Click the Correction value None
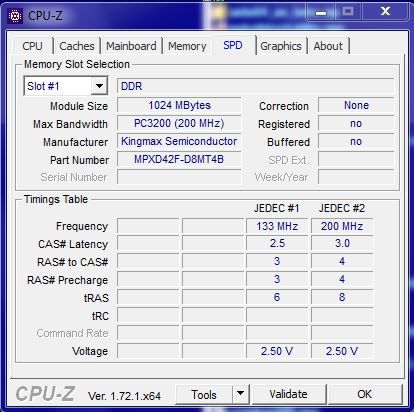Screen dimensions: 414x412 356,105
